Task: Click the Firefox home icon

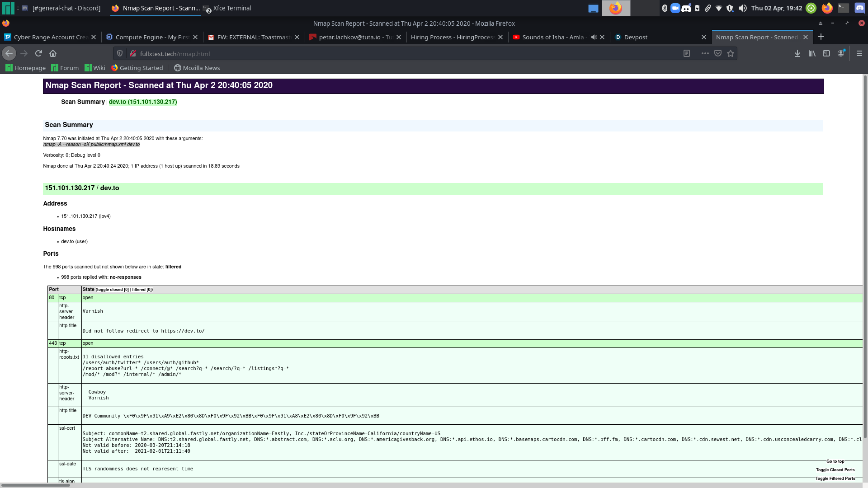Action: click(53, 53)
